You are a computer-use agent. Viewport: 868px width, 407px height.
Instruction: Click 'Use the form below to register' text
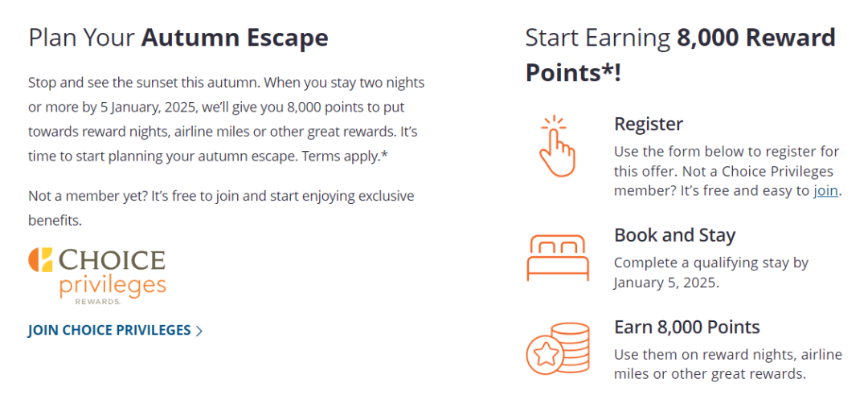[728, 172]
